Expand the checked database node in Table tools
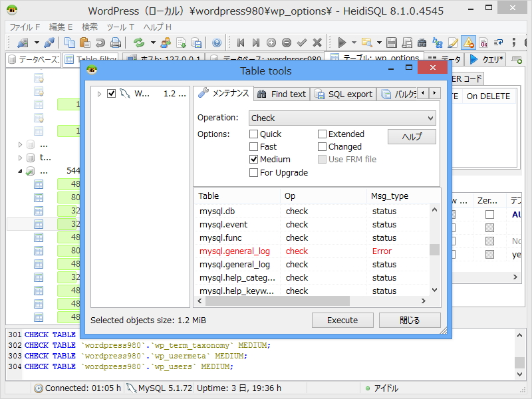Viewport: 532px width, 399px height. (x=99, y=94)
